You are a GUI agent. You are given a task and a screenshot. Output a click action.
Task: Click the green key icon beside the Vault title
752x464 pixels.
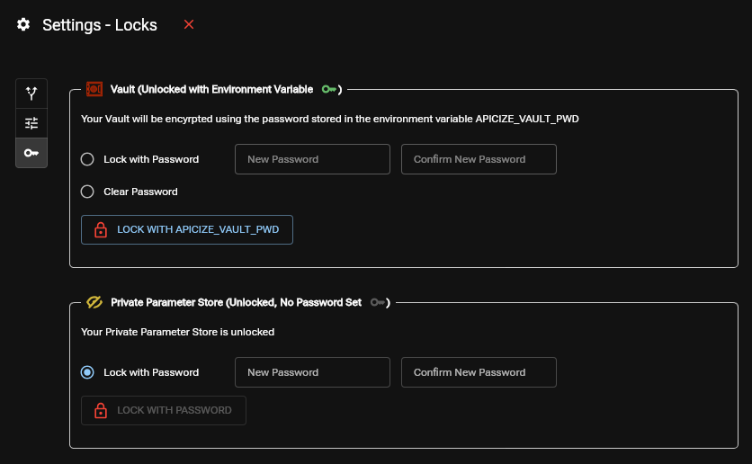328,89
